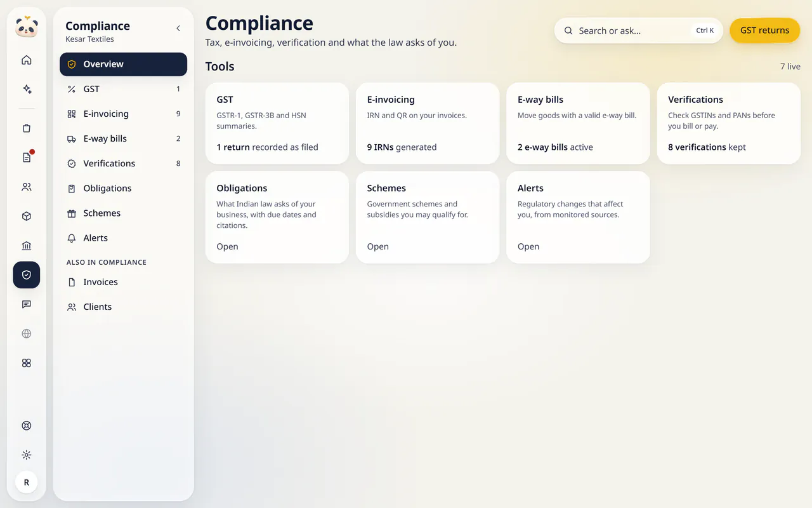The width and height of the screenshot is (812, 508).
Task: Open E-invoicing in the sidebar
Action: (x=124, y=114)
